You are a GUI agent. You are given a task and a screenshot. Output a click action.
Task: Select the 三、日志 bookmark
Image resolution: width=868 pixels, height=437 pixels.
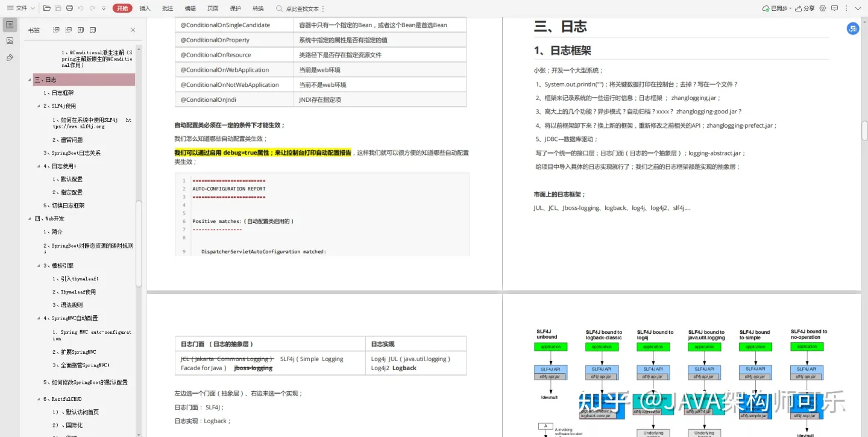click(84, 80)
